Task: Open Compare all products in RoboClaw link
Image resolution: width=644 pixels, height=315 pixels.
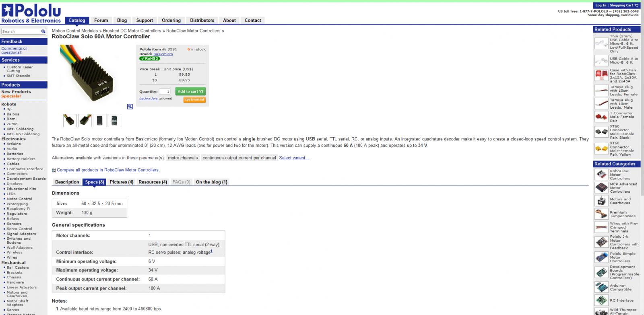Action: 107,170
